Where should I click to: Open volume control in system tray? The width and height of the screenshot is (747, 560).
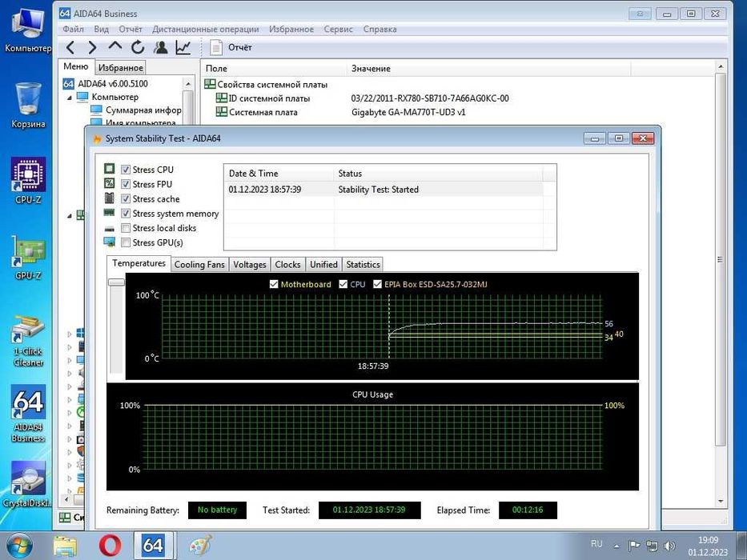click(x=669, y=546)
